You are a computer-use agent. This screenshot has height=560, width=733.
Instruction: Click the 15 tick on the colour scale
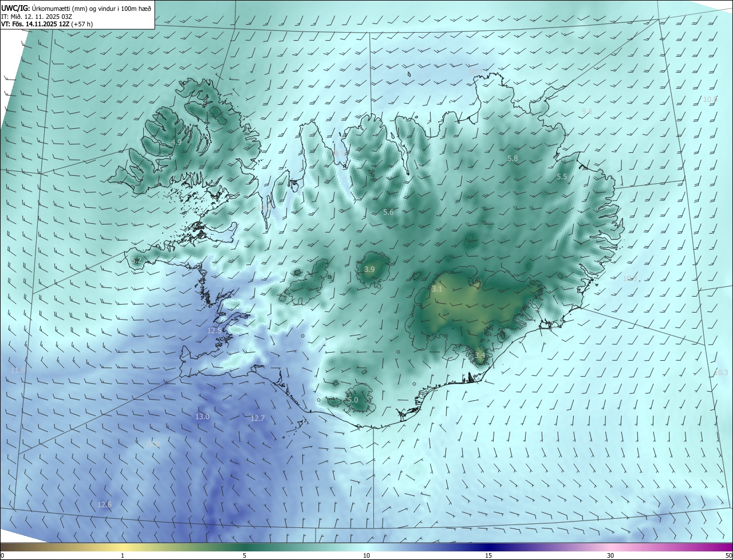tap(488, 555)
